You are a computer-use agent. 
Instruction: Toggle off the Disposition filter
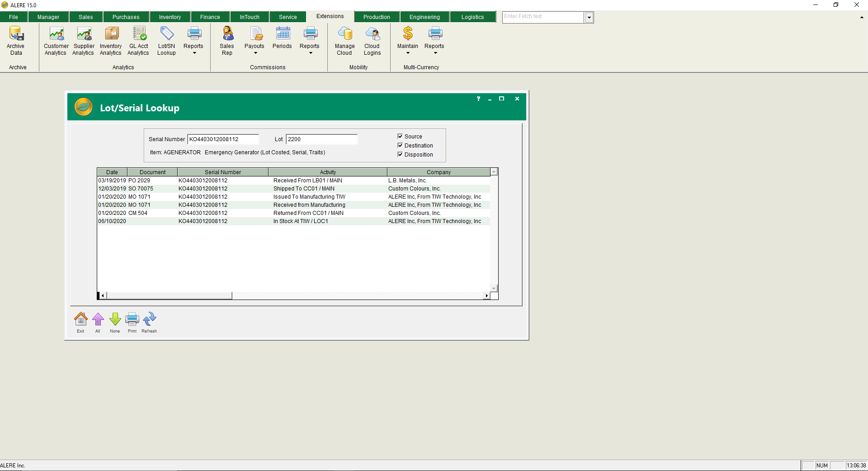[400, 154]
